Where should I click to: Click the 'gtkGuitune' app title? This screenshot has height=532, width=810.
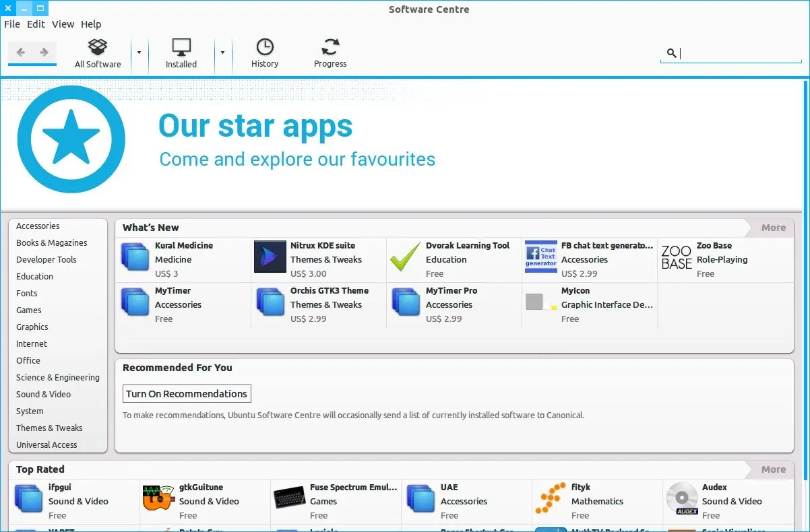[201, 488]
